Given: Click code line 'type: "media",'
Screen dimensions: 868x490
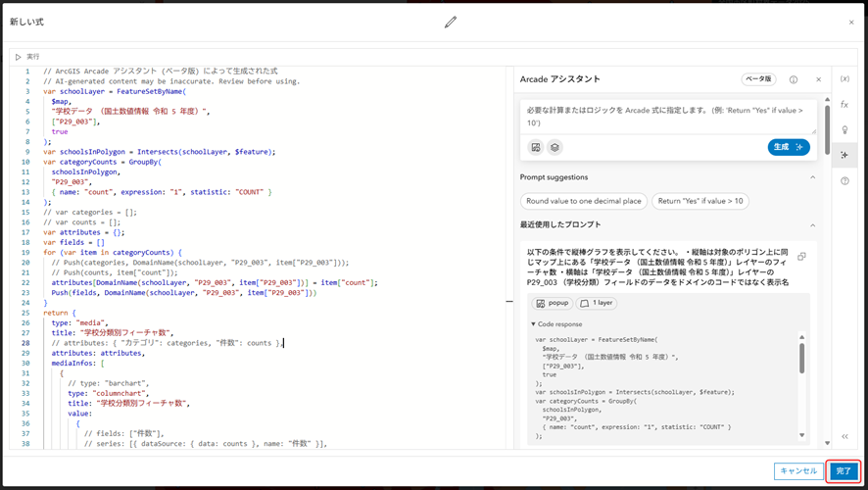Looking at the screenshot, I should [x=80, y=322].
